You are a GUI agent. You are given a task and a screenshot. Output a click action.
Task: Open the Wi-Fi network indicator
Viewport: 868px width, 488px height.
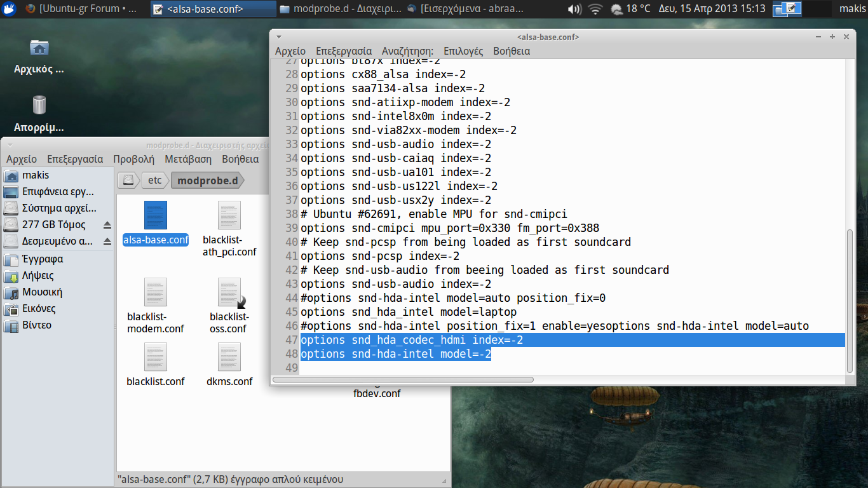tap(595, 9)
